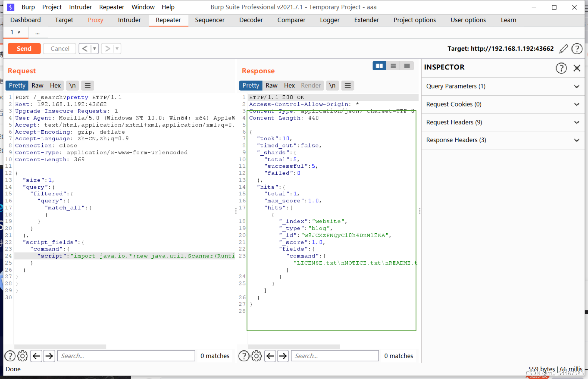The height and width of the screenshot is (379, 588).
Task: Open Repeater help question mark icon
Action: coord(577,49)
